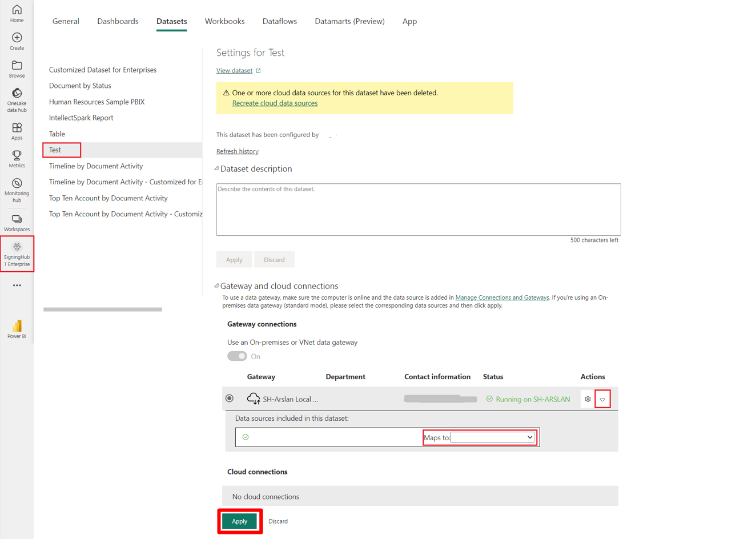Image resolution: width=756 pixels, height=539 pixels.
Task: Open the Metrics trophy icon
Action: click(x=17, y=155)
